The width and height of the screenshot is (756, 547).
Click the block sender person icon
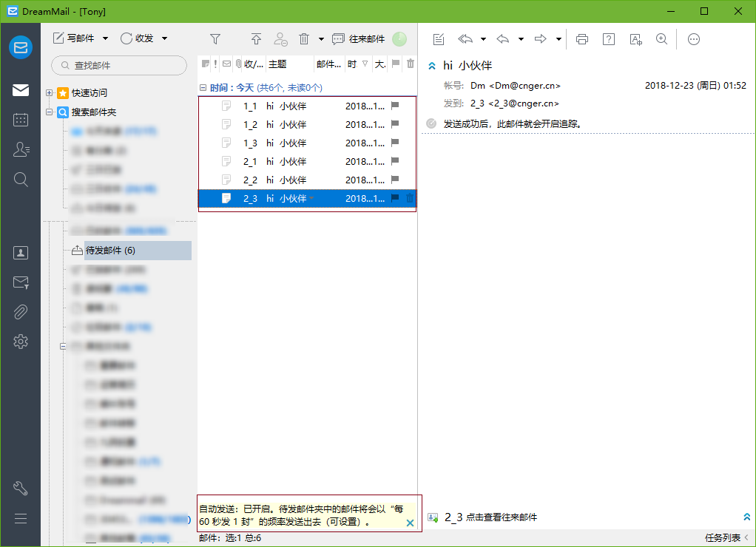coord(280,39)
